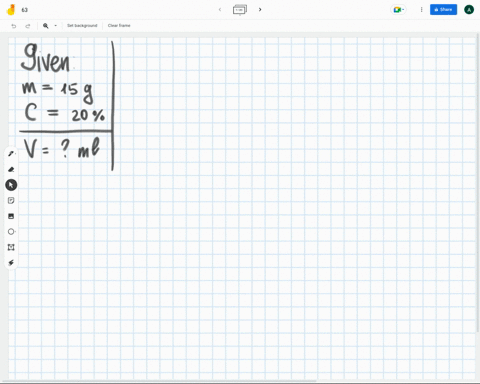Click the handwritten word "Given"
This screenshot has width=480, height=384.
pos(45,58)
